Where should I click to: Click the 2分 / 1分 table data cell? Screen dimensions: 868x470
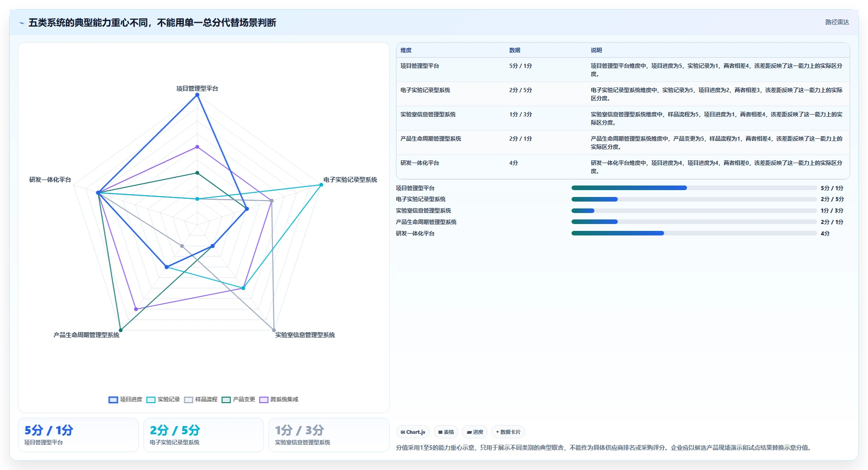pyautogui.click(x=521, y=139)
